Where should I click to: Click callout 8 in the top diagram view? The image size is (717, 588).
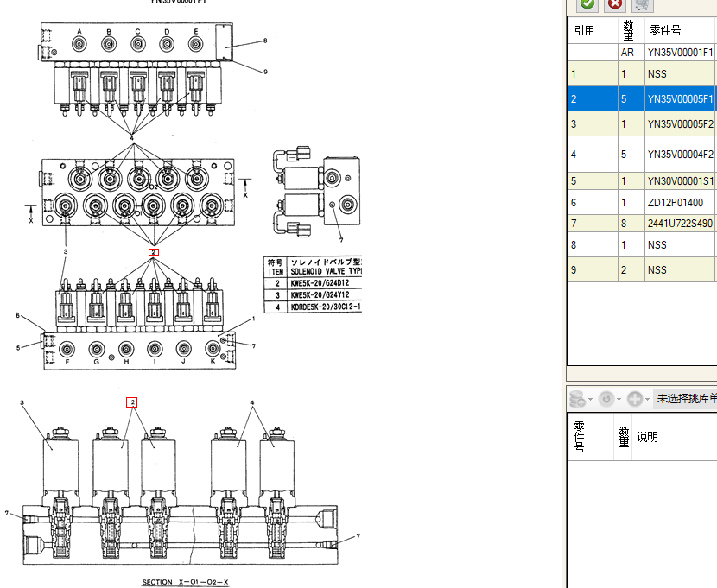(265, 41)
